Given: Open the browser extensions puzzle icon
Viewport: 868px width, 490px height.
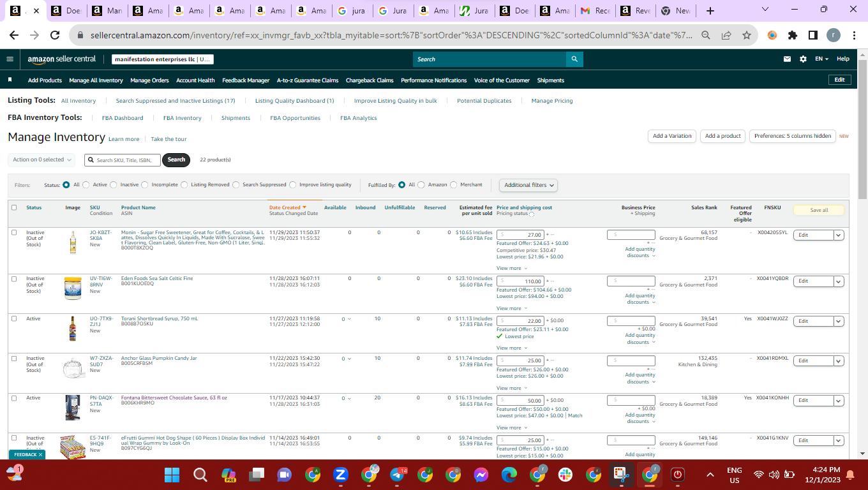Looking at the screenshot, I should click(x=793, y=36).
